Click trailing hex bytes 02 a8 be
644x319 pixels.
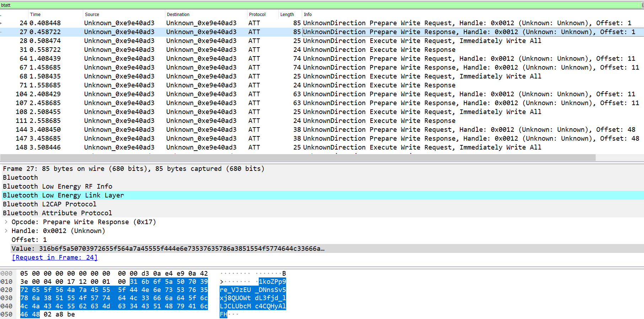(x=59, y=314)
